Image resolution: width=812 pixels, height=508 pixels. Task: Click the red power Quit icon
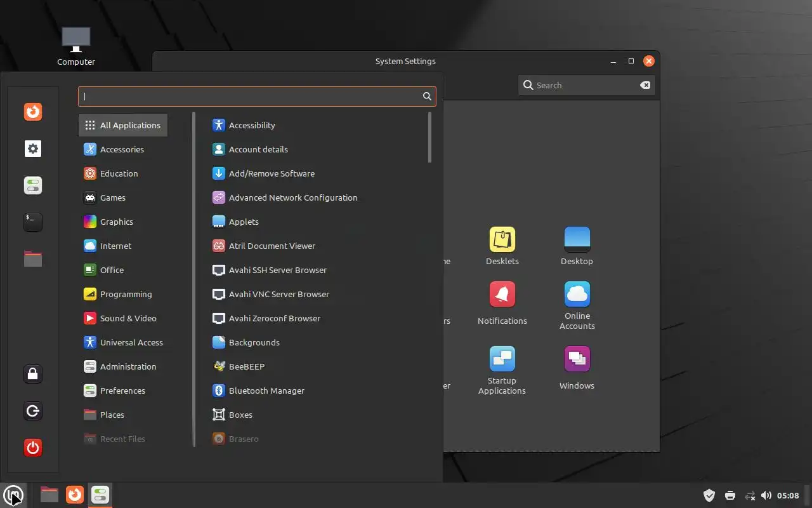pyautogui.click(x=33, y=448)
